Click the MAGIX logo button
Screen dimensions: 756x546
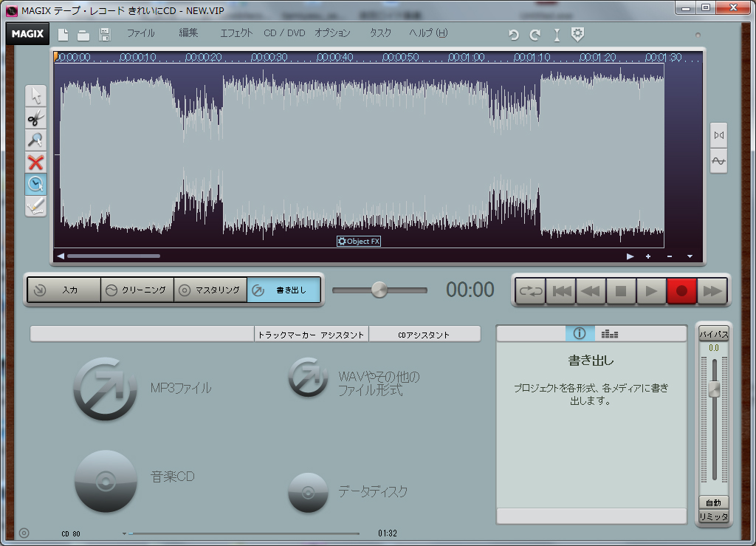click(27, 34)
